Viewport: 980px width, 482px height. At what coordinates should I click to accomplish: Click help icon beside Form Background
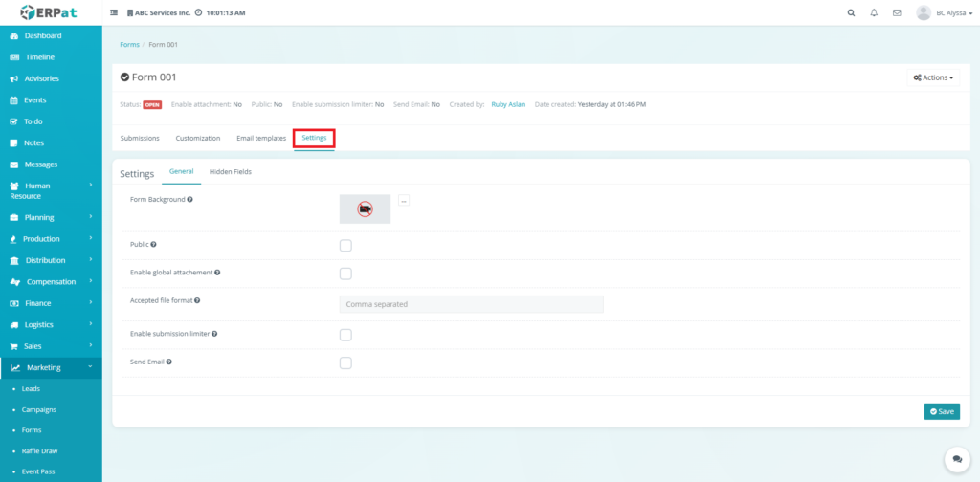(x=190, y=199)
